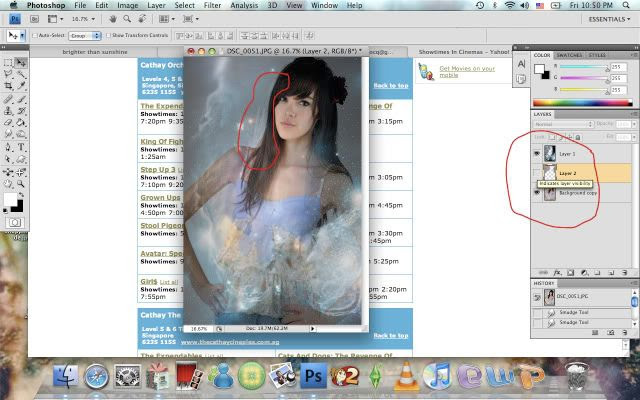Select the Hand tool in toolbox
This screenshot has width=640, height=400.
[x=8, y=184]
